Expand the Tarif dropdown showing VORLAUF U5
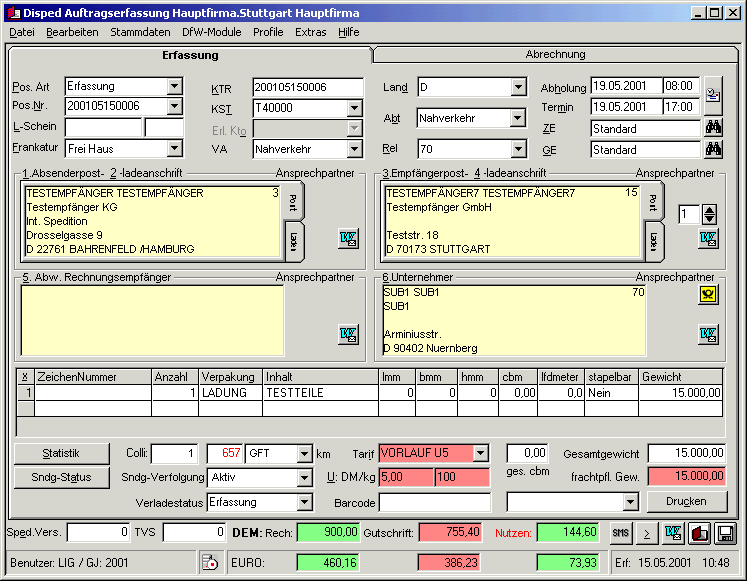The width and height of the screenshot is (747, 581). (x=481, y=454)
